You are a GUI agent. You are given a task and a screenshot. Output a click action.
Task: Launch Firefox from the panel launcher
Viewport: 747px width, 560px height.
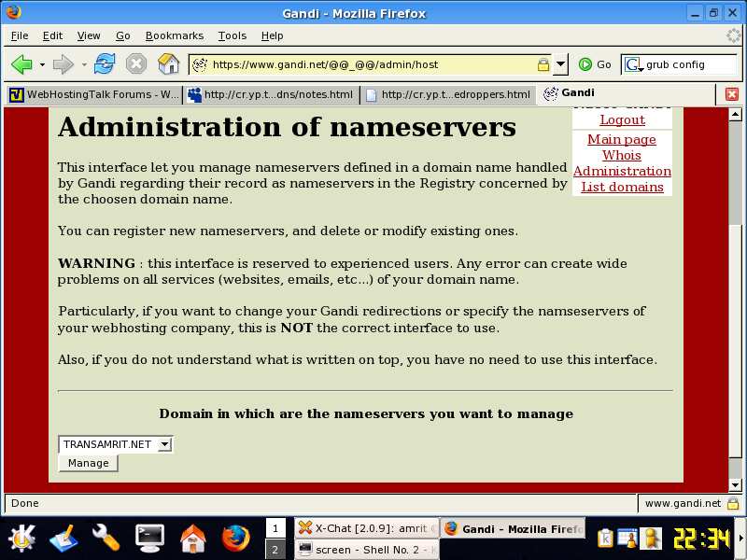click(x=236, y=539)
